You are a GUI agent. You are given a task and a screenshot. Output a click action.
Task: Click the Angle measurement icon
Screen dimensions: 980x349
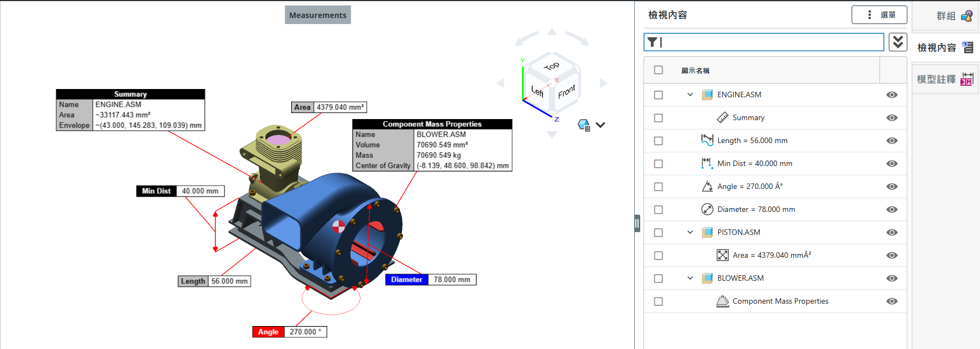707,186
